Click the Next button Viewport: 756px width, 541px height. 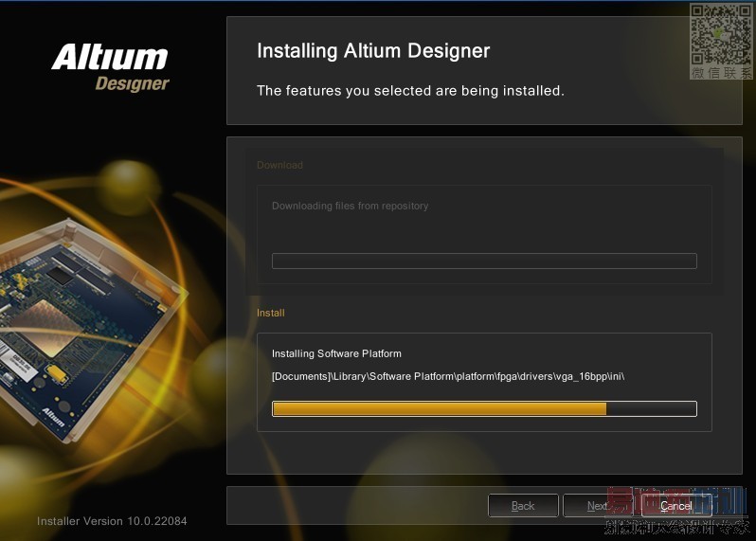coord(598,506)
